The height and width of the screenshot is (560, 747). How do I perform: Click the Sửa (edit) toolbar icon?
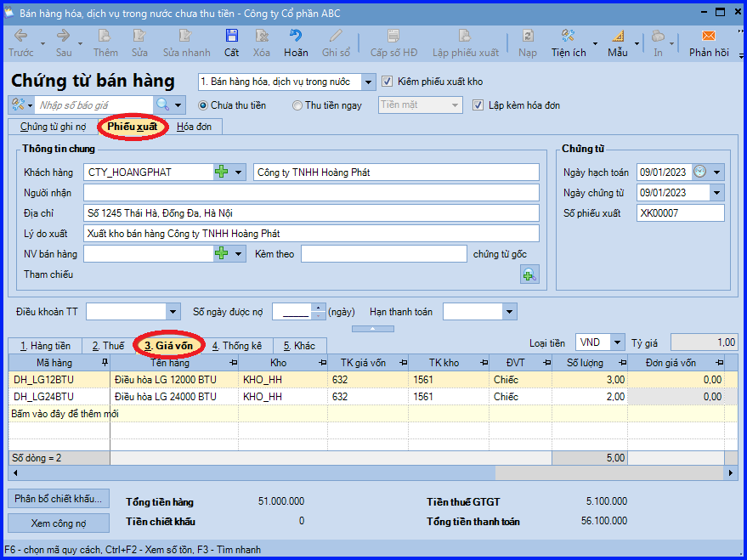click(139, 36)
